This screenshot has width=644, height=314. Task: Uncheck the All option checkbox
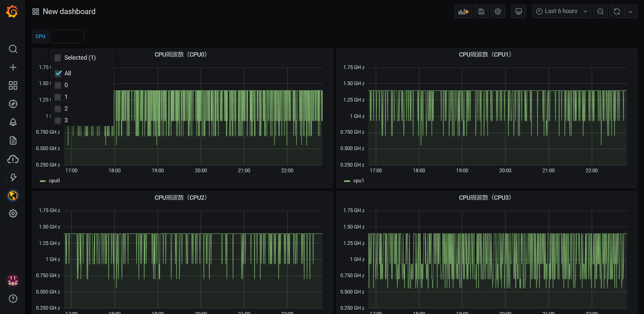58,73
